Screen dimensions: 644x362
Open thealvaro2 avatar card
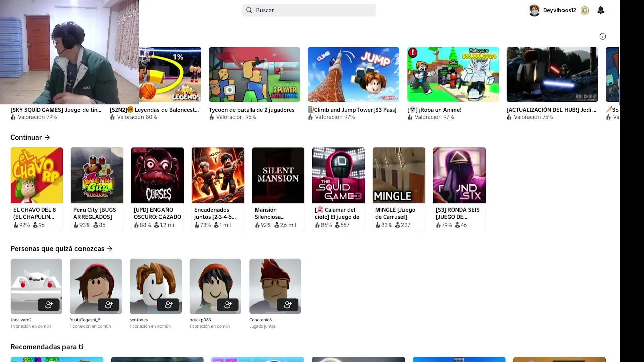pos(36,286)
